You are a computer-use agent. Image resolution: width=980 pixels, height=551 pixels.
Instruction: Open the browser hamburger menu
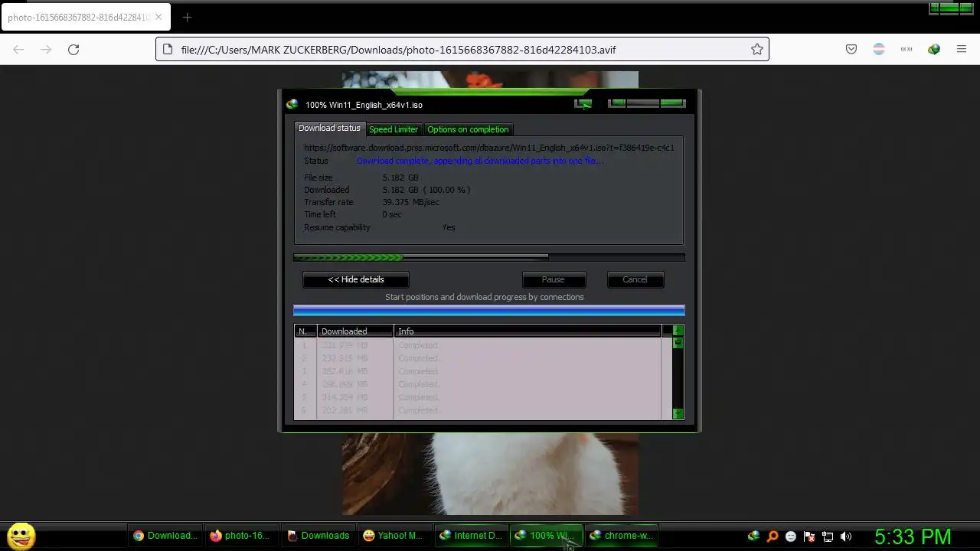pos(962,50)
